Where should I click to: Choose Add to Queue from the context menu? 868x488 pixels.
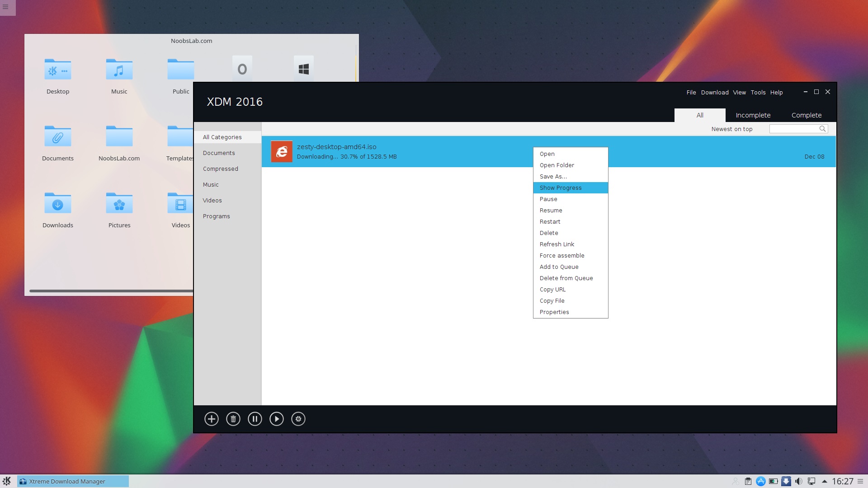click(x=571, y=267)
